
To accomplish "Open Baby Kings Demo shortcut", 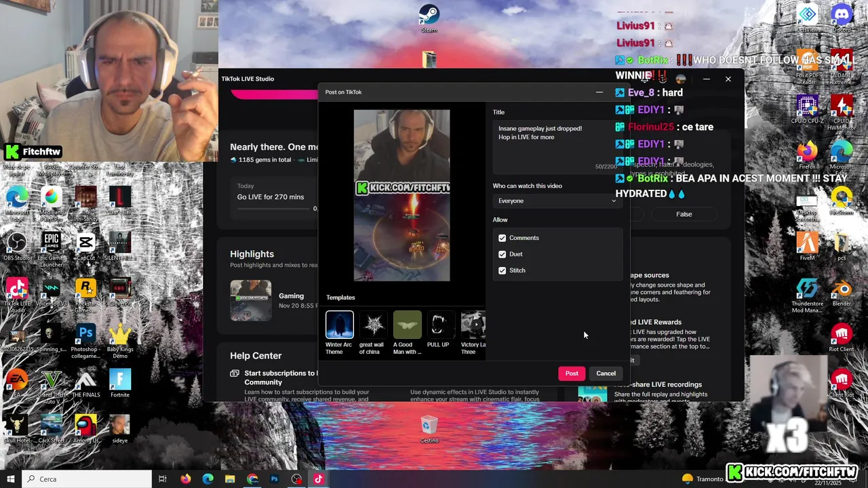I will pos(120,342).
